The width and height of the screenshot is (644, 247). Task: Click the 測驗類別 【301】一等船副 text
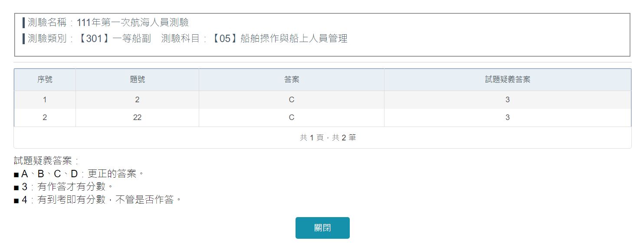click(x=89, y=39)
